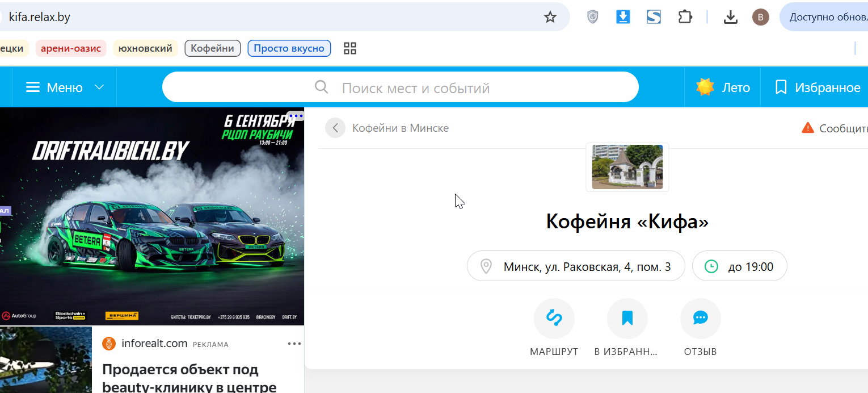Open the Driftraubichi.by banner ad
The image size is (868, 393).
click(x=152, y=216)
